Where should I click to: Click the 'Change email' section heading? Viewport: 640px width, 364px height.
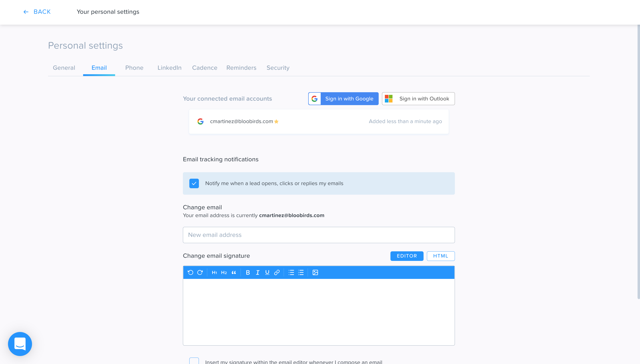(202, 208)
